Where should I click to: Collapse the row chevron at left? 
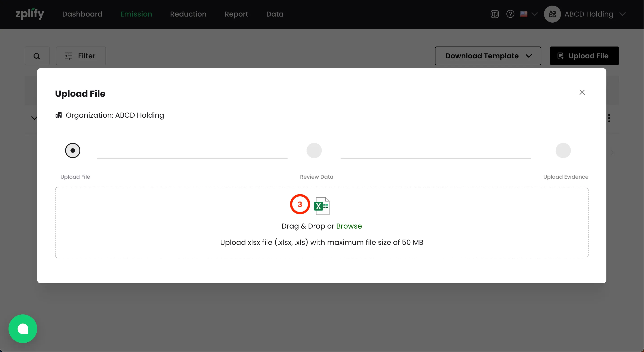[x=34, y=118]
